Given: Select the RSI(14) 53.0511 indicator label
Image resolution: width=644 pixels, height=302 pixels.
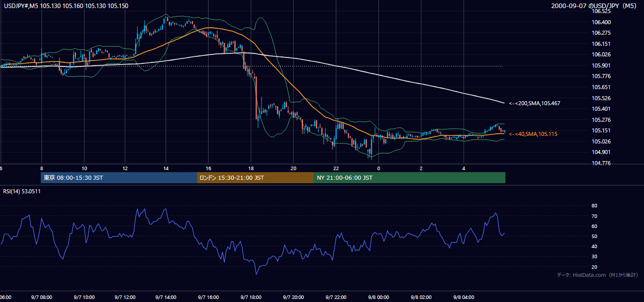Looking at the screenshot, I should [22, 191].
